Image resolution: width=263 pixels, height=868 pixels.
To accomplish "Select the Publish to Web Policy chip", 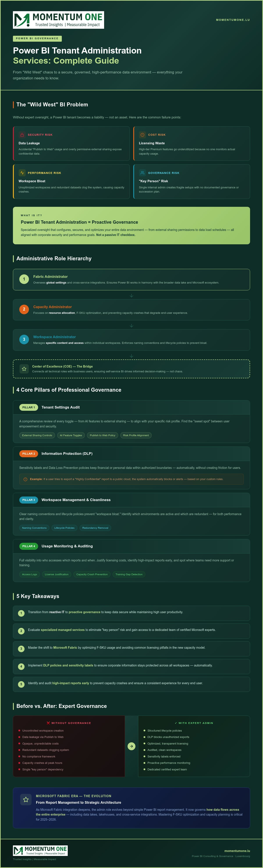I will [x=102, y=435].
